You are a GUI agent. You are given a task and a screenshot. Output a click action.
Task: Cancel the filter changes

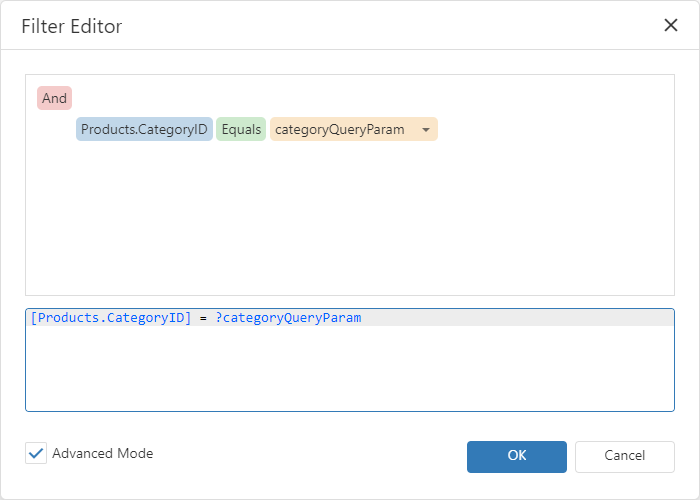tap(625, 457)
